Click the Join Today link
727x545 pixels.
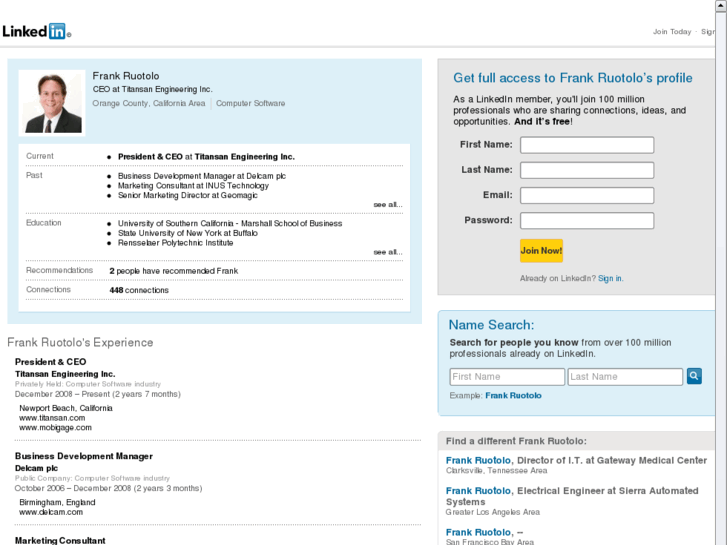coord(672,32)
